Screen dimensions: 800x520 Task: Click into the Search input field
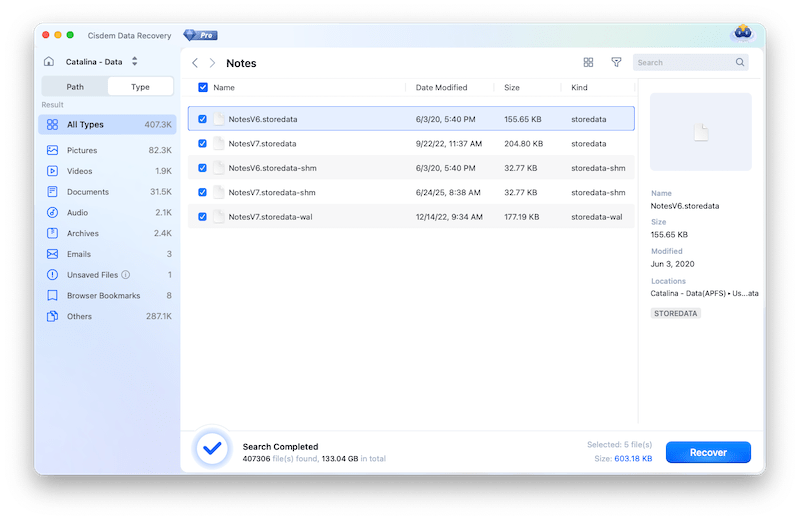[685, 62]
